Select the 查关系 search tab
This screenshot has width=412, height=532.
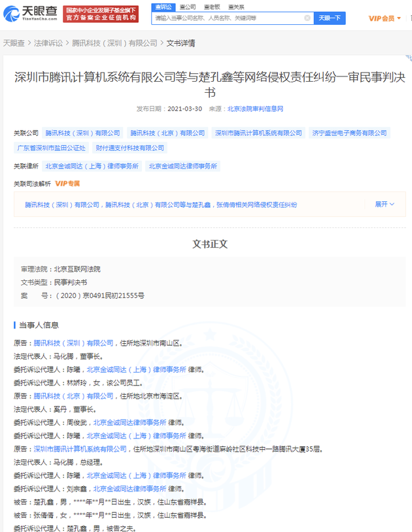(x=236, y=7)
